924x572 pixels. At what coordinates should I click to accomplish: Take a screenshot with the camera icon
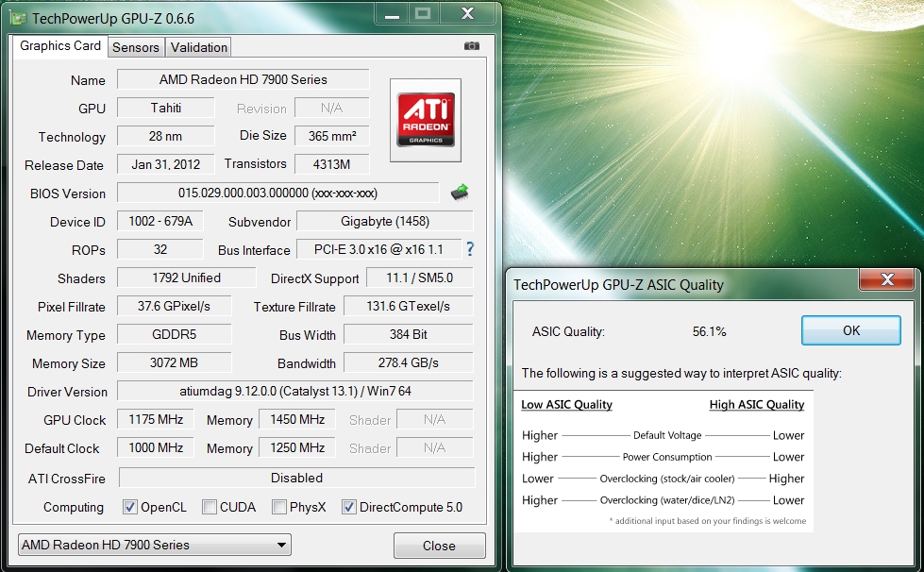point(471,46)
